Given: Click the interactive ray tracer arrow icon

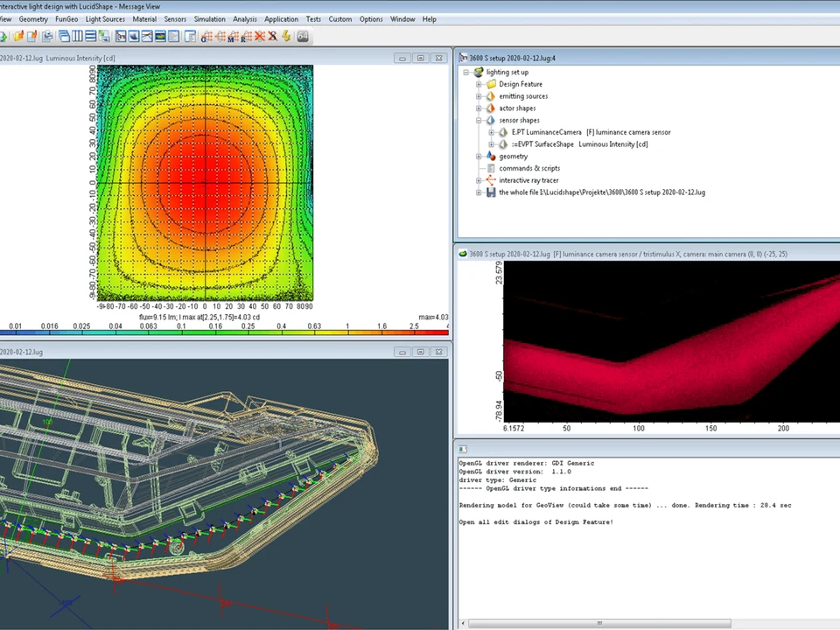Looking at the screenshot, I should point(491,180).
